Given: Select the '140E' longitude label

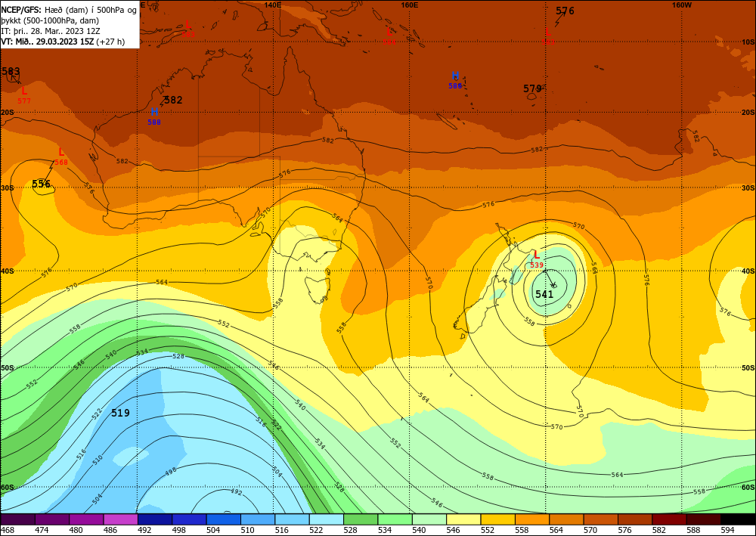Looking at the screenshot, I should click(273, 5).
